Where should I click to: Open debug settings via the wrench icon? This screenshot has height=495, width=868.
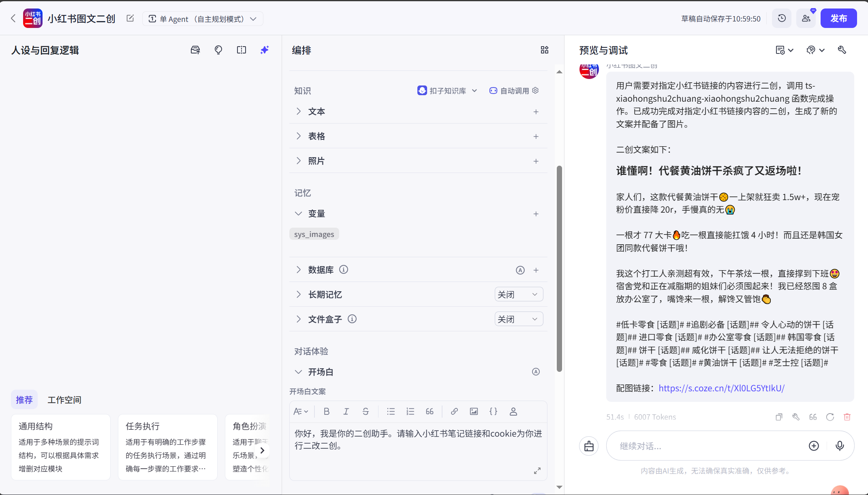tap(842, 50)
